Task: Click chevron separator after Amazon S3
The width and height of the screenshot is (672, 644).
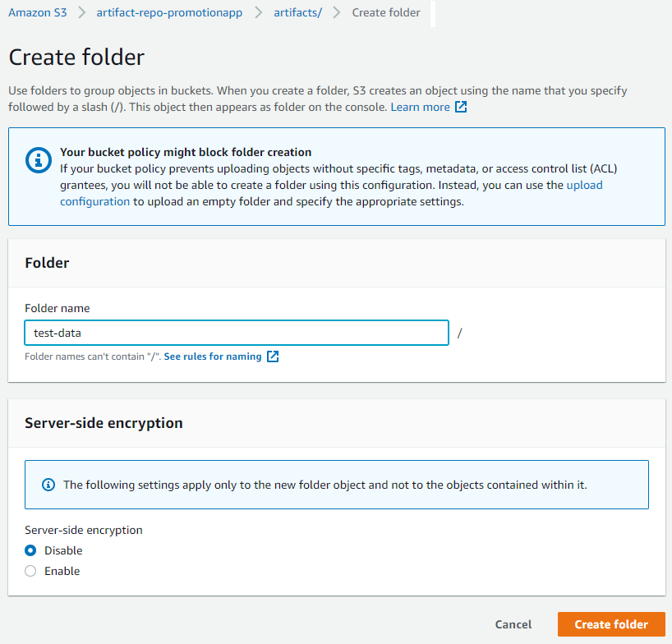Action: coord(82,13)
